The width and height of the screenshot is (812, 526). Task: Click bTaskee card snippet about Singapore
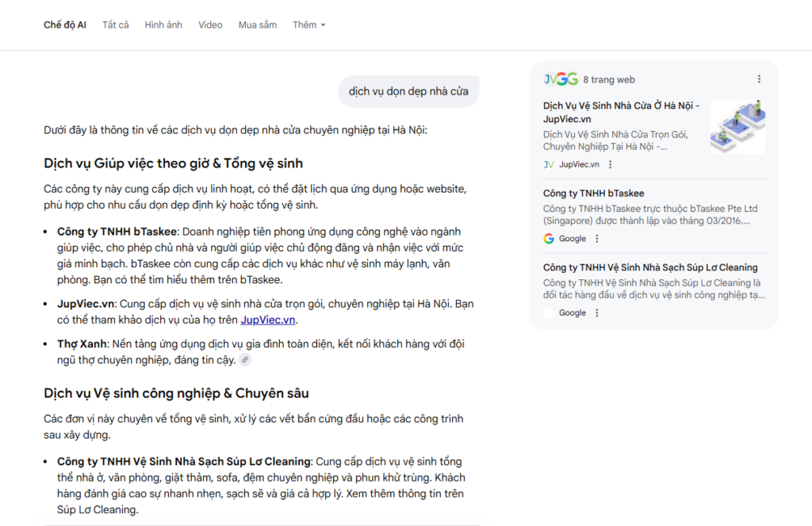tap(650, 214)
